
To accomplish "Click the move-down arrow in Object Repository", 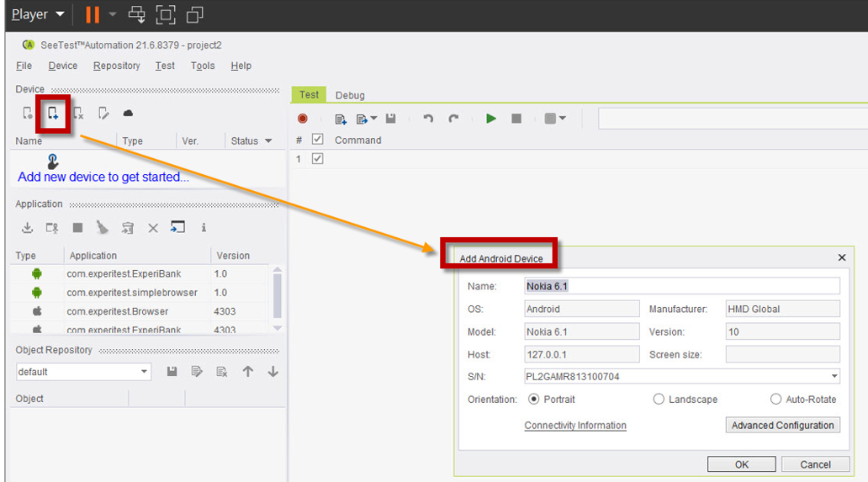I will (x=273, y=371).
